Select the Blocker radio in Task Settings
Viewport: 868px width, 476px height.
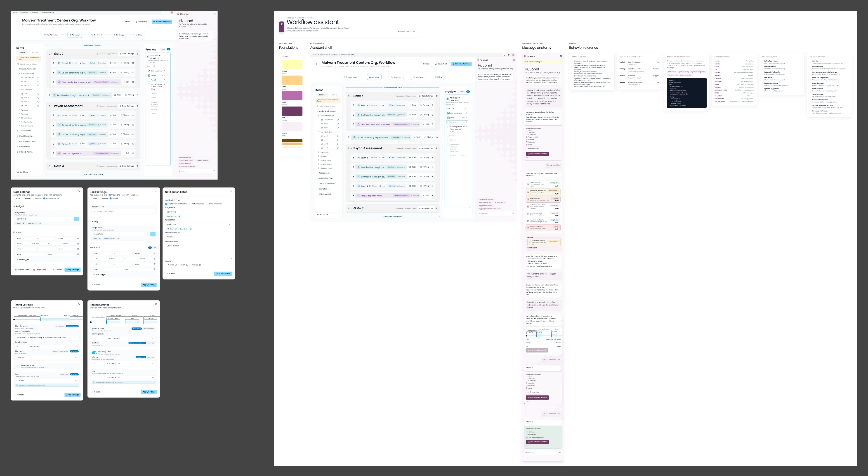pyautogui.click(x=91, y=199)
